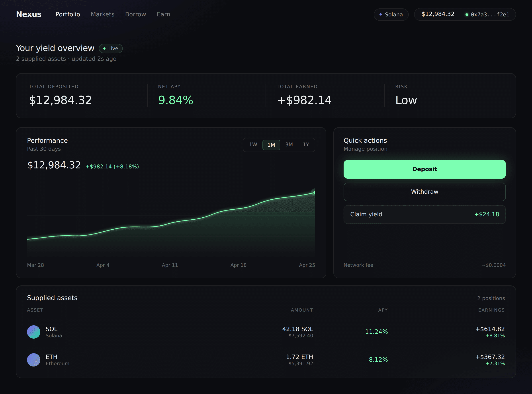532x394 pixels.
Task: Claim yield of +$24.18
Action: pos(424,215)
